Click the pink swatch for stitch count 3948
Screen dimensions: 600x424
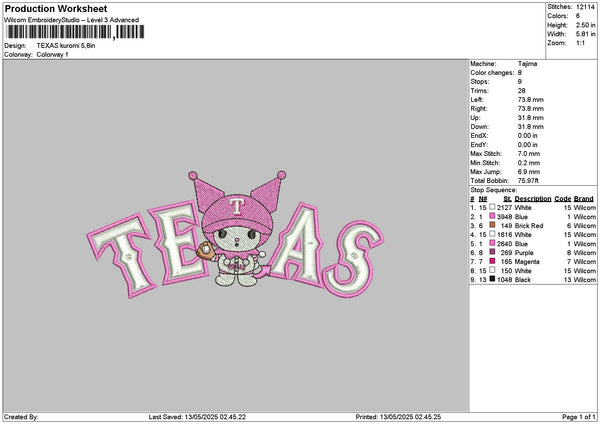click(492, 216)
